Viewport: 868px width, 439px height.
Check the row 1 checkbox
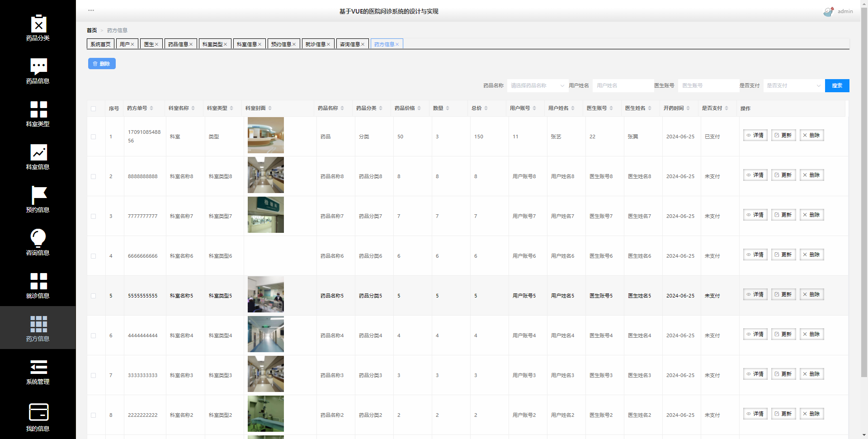click(94, 137)
